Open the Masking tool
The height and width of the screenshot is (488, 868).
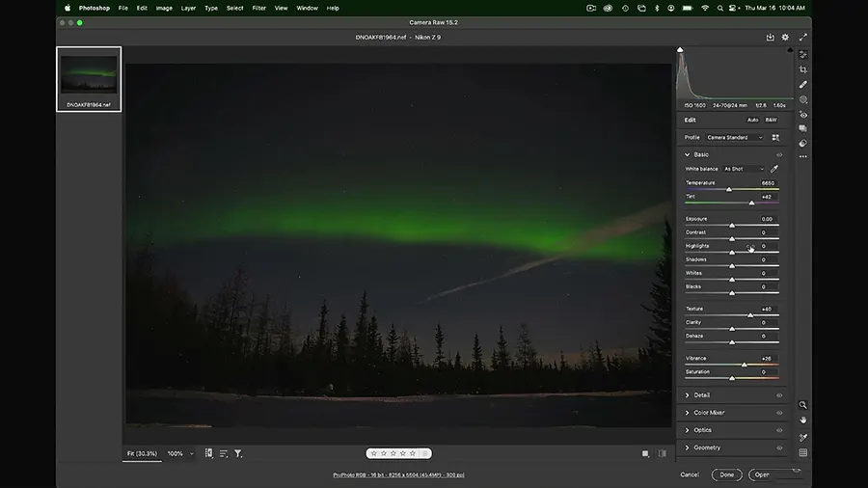point(803,99)
